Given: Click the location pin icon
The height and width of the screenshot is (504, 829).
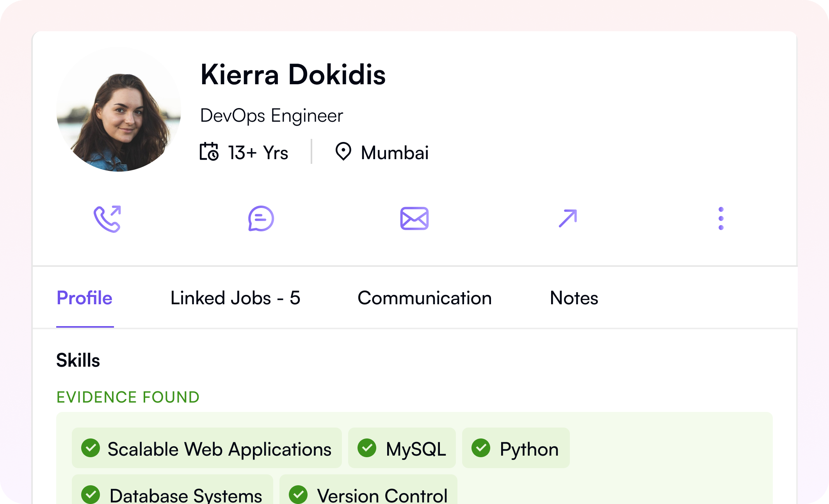Looking at the screenshot, I should 343,152.
